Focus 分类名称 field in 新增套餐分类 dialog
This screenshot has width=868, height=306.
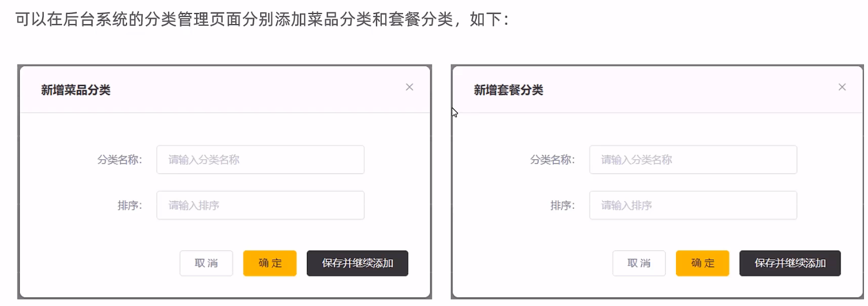[693, 159]
